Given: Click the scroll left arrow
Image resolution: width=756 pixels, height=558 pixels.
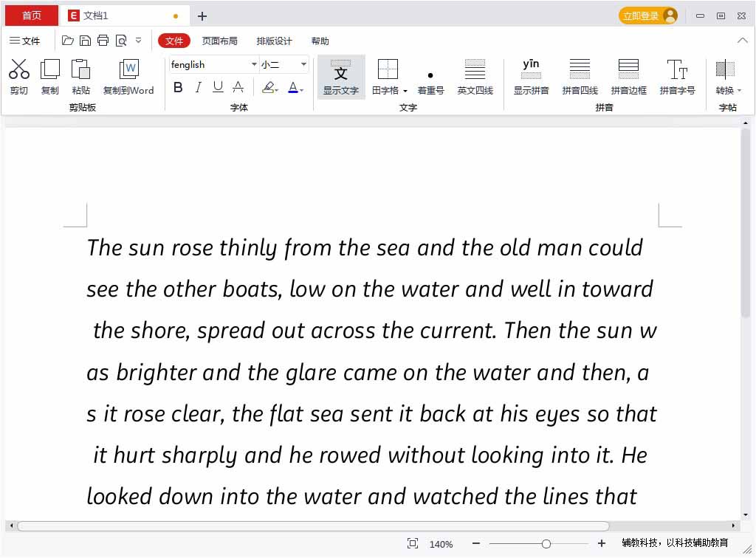Looking at the screenshot, I should click(12, 526).
